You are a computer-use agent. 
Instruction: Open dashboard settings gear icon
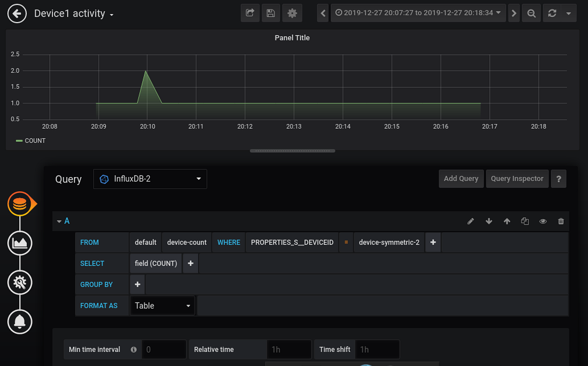(292, 13)
